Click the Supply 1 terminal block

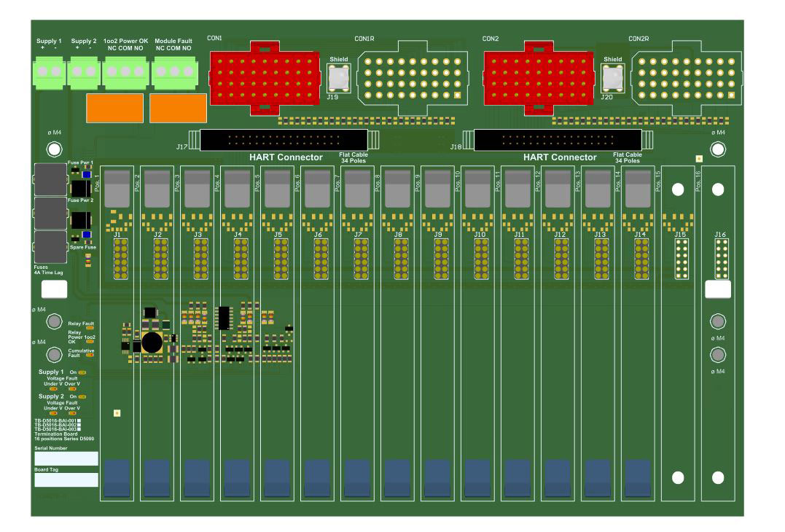tap(50, 73)
